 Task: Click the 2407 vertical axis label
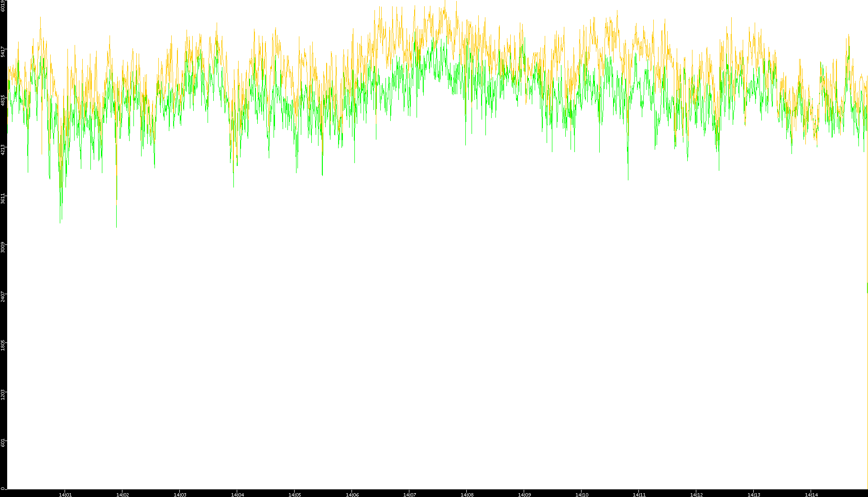click(x=3, y=297)
